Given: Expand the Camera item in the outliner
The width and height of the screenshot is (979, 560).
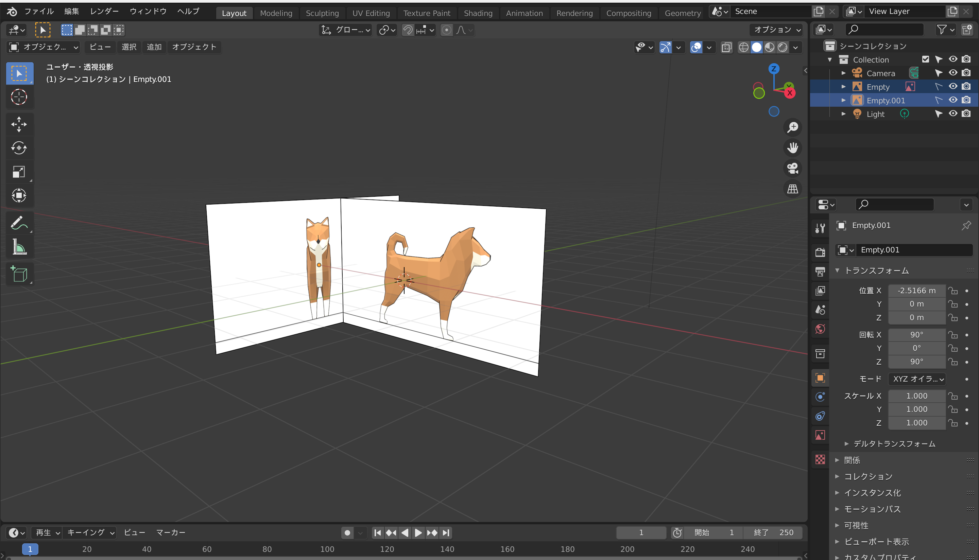Looking at the screenshot, I should [x=843, y=73].
